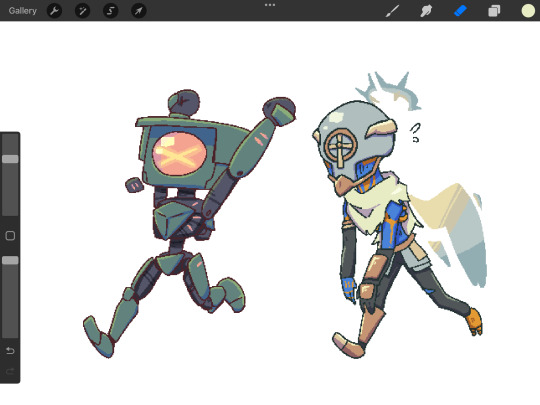Open the Actions wrench menu

pos(54,11)
